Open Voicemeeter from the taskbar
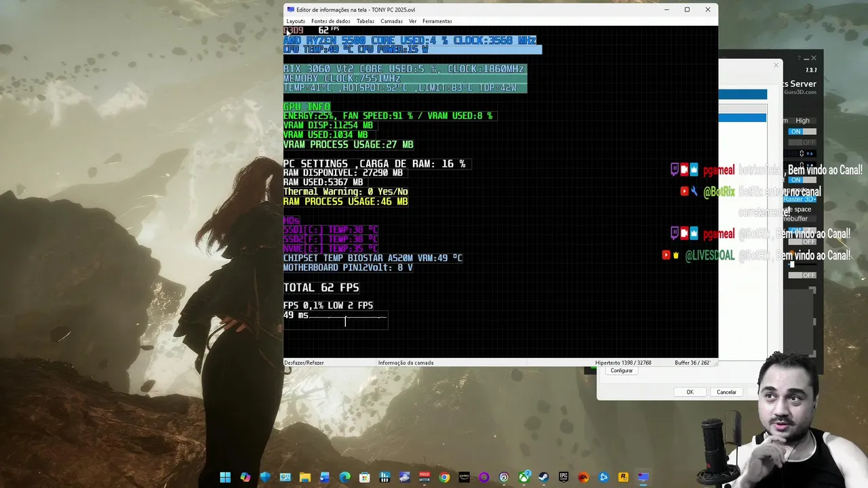 pos(425,477)
